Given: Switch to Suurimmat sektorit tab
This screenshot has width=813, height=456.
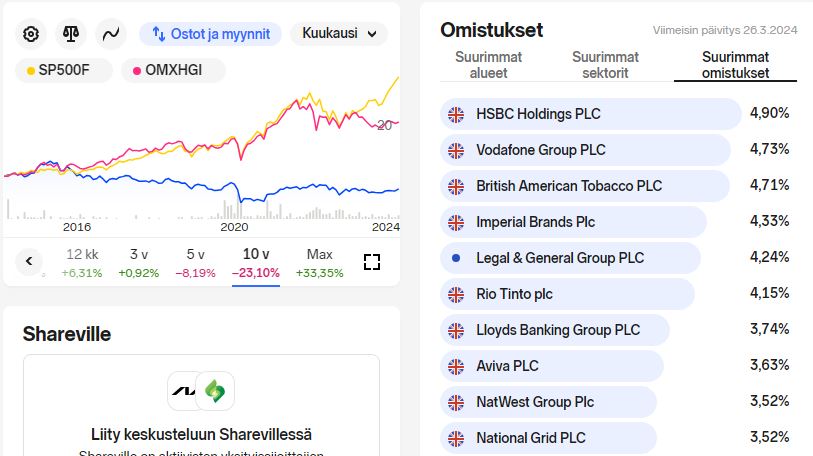Looking at the screenshot, I should tap(605, 65).
